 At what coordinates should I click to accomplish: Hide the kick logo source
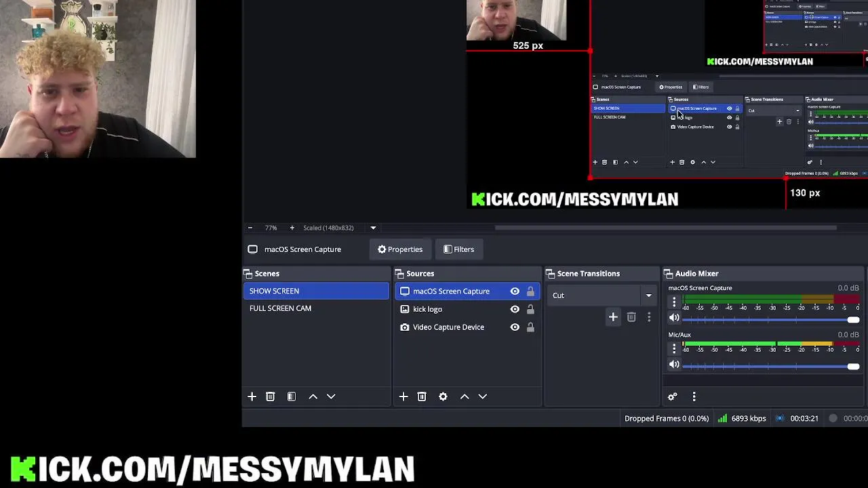pyautogui.click(x=515, y=309)
